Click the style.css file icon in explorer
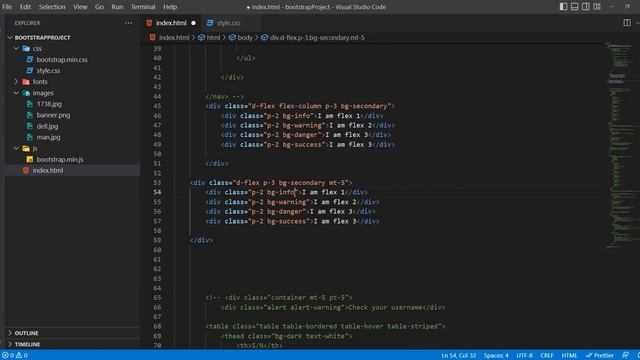This screenshot has height=360, width=640. click(x=30, y=71)
